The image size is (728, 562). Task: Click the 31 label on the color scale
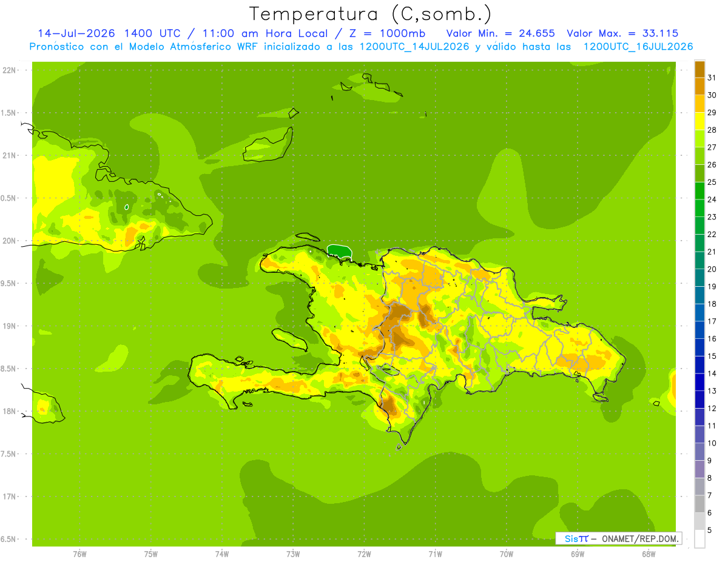(712, 78)
